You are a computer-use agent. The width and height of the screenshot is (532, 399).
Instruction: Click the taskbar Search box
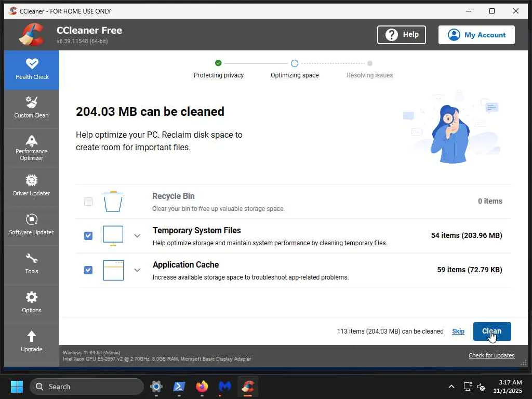click(x=87, y=387)
